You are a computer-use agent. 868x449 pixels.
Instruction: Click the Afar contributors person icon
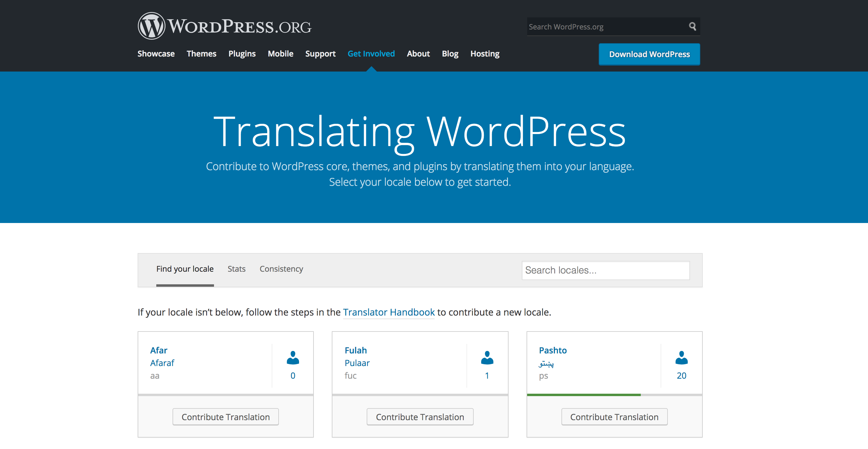click(x=293, y=358)
